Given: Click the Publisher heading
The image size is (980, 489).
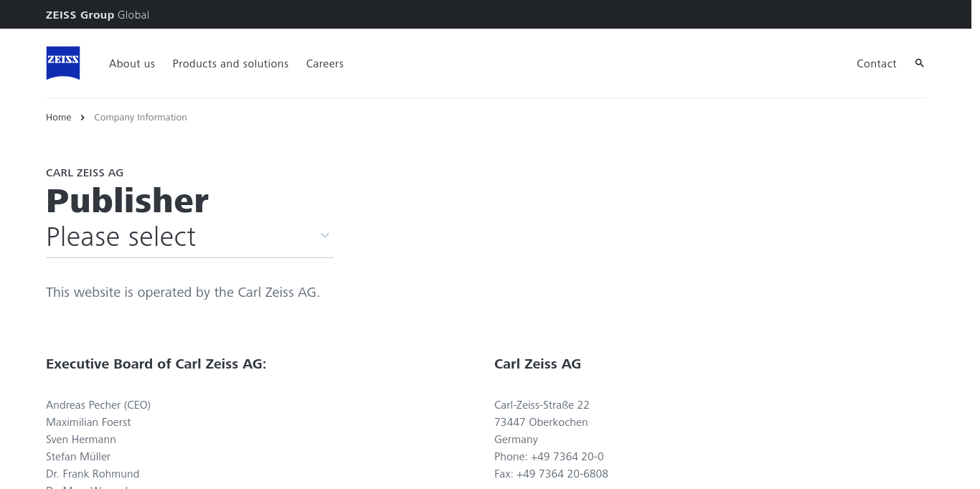Looking at the screenshot, I should tap(127, 201).
